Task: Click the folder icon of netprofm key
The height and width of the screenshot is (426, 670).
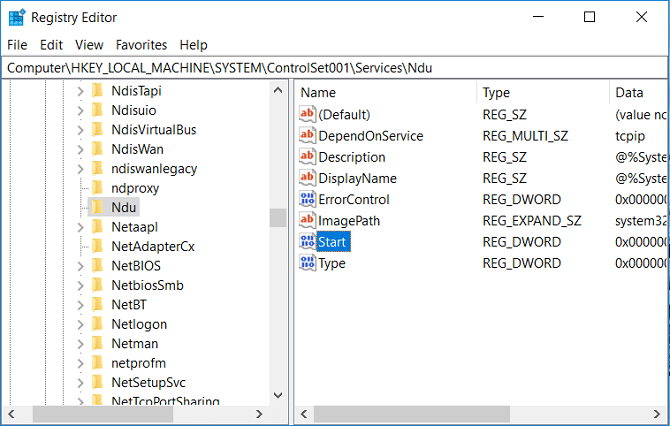Action: (98, 363)
